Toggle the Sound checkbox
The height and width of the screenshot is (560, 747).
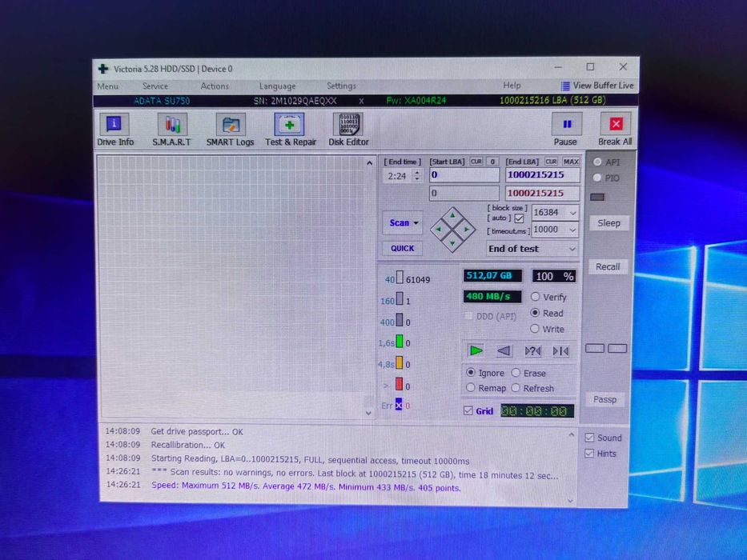pos(590,438)
